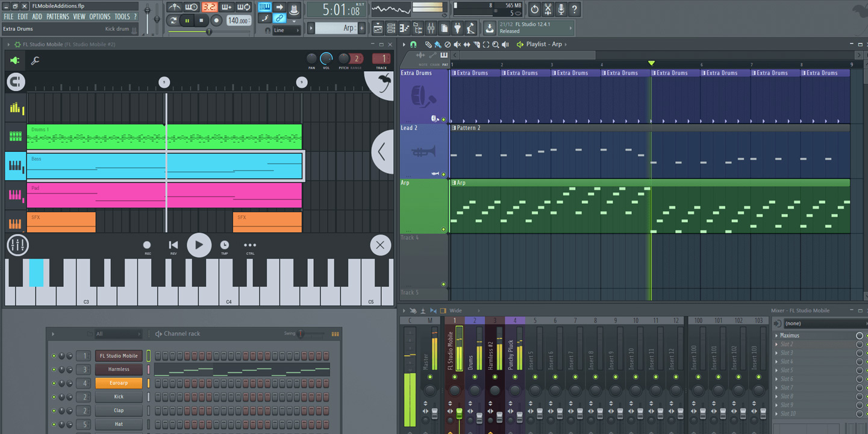The width and height of the screenshot is (868, 434).
Task: Open the ADD menu
Action: [37, 17]
